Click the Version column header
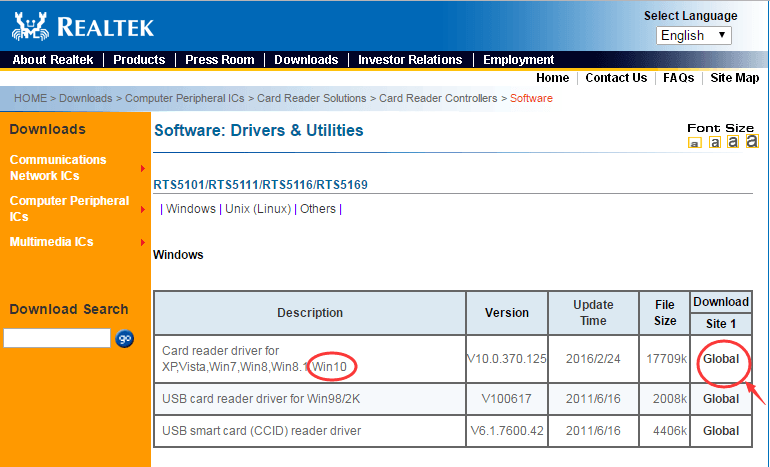770x467 pixels. [x=507, y=313]
